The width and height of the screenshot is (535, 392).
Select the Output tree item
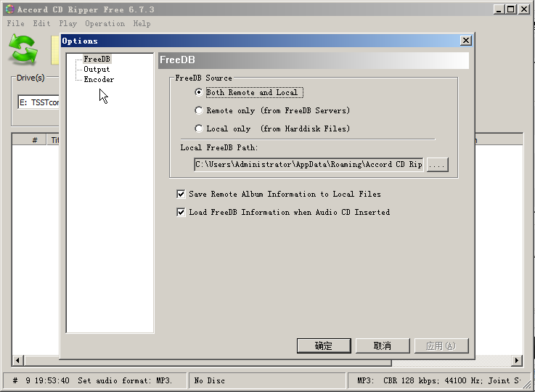coord(97,69)
